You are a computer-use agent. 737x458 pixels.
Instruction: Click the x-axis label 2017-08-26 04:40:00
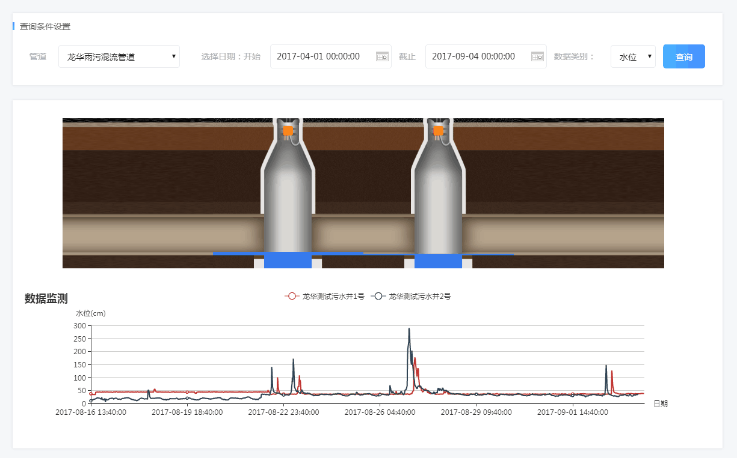(380, 412)
